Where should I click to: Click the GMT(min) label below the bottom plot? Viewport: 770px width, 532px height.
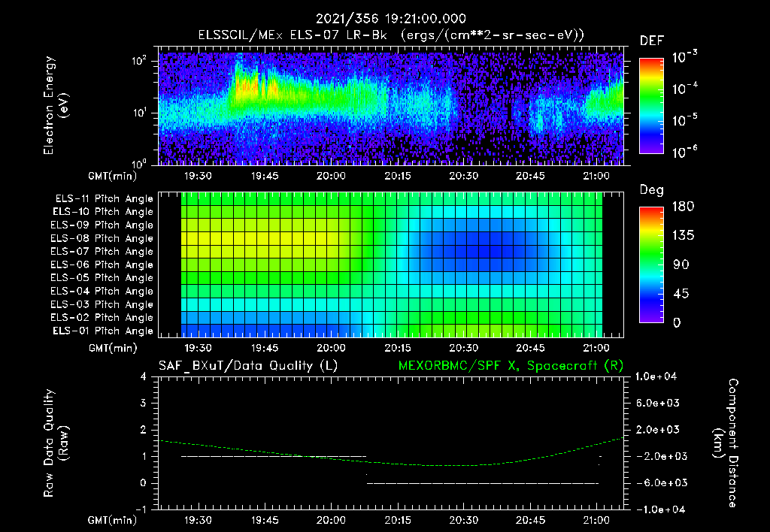pos(113,520)
